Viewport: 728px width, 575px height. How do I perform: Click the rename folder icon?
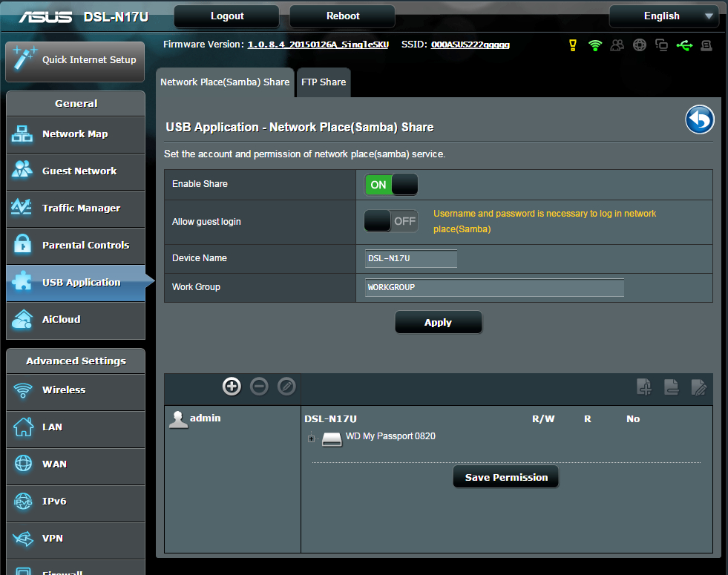(699, 387)
